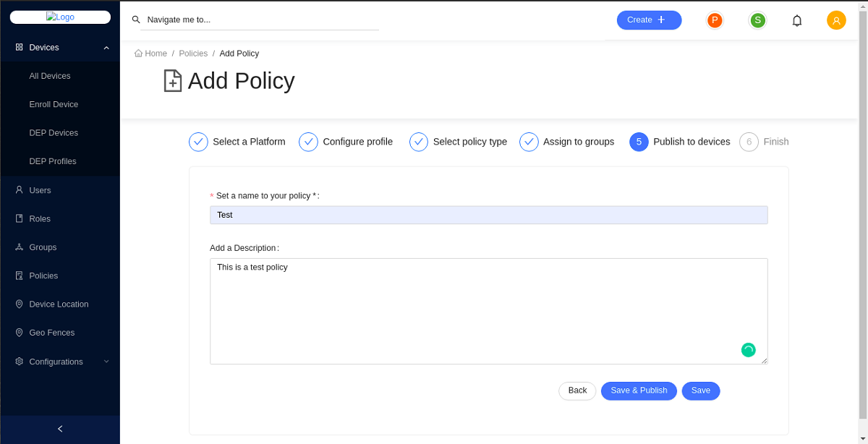868x444 pixels.
Task: Click the Create button
Action: click(x=649, y=20)
